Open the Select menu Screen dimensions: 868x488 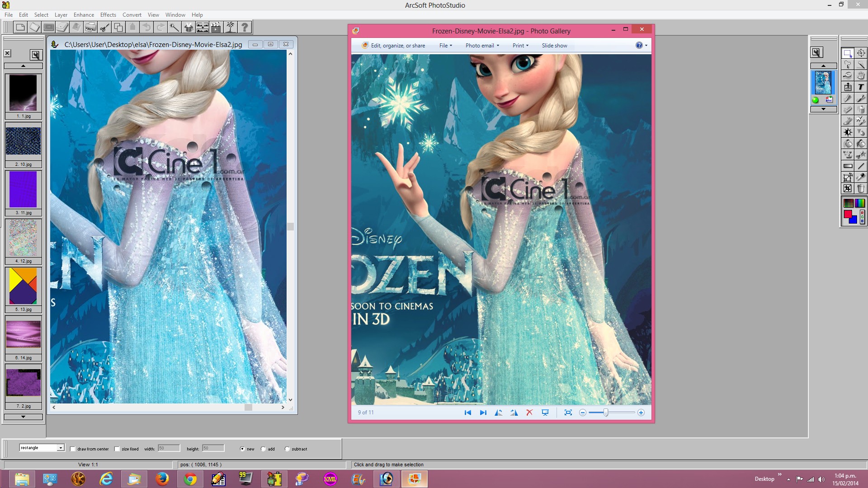click(41, 15)
